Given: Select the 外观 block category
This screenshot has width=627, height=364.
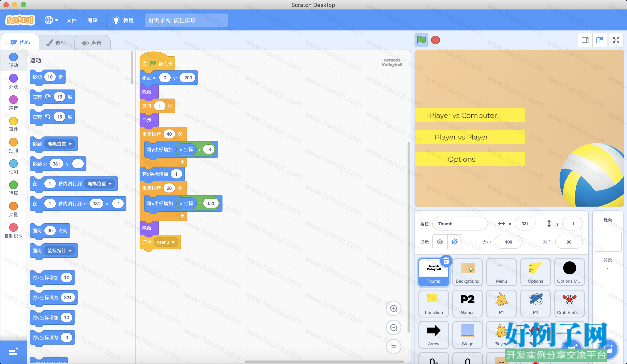Looking at the screenshot, I should pos(13,82).
